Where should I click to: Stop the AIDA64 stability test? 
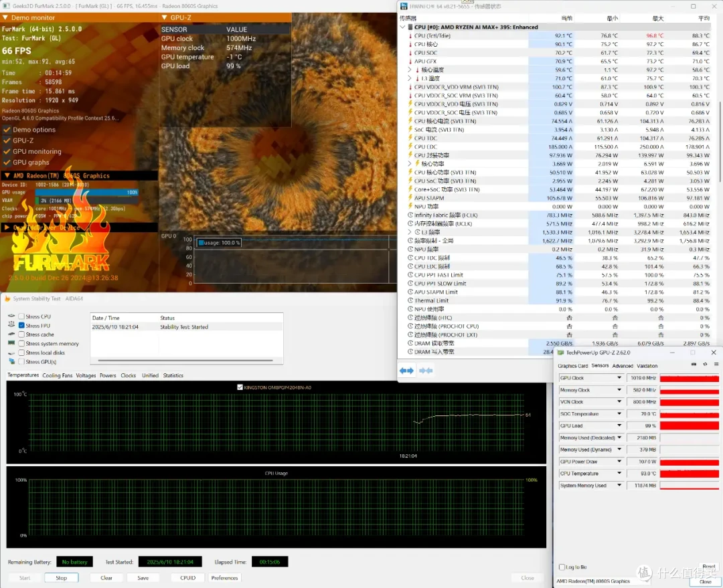click(62, 578)
